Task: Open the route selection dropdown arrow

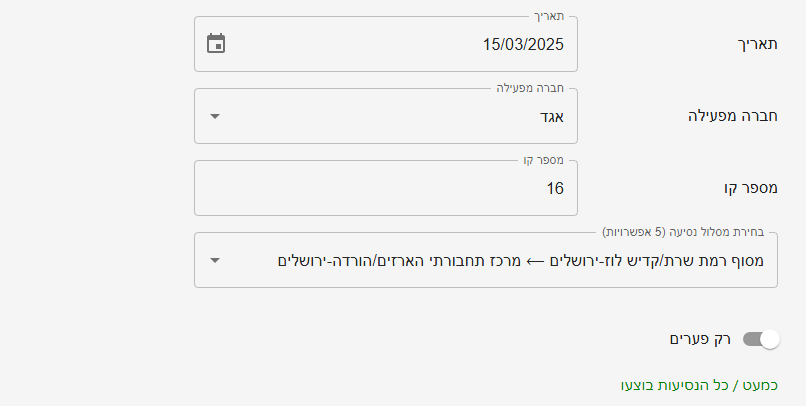Action: click(x=216, y=260)
